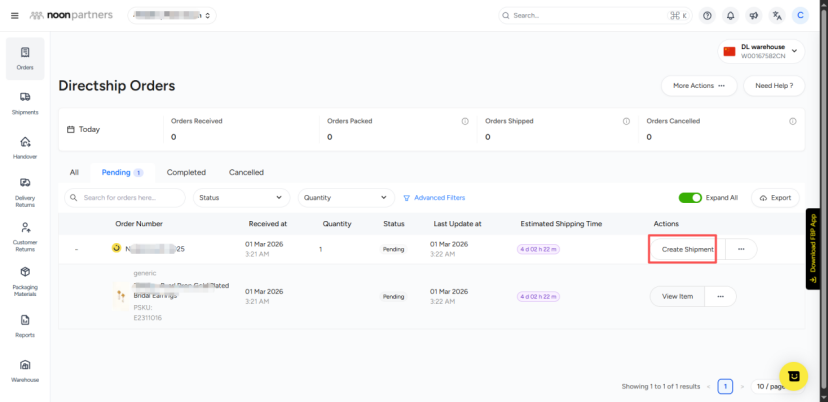Click the Last Update at column header
Viewport: 828px width, 402px height.
click(457, 224)
